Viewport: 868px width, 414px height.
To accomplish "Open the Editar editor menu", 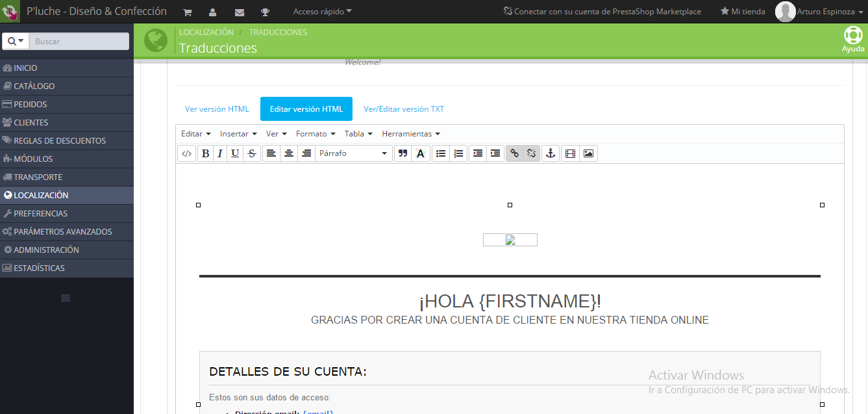I will click(196, 134).
